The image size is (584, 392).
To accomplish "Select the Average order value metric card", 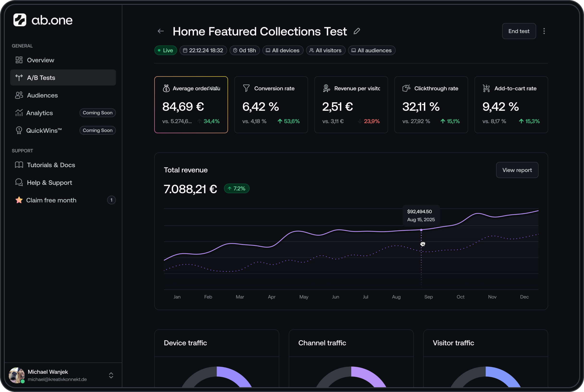I will pos(191,105).
